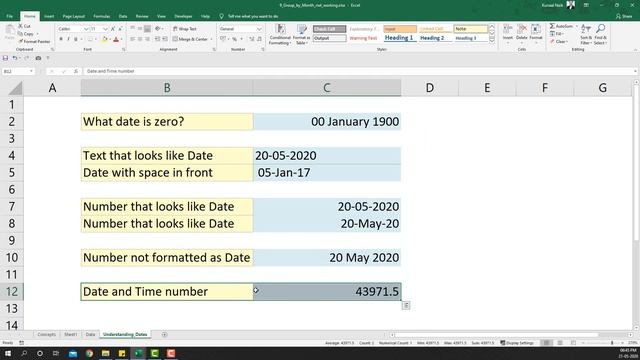Toggle horizontal Center alignment
The image size is (640, 360).
point(140,39)
